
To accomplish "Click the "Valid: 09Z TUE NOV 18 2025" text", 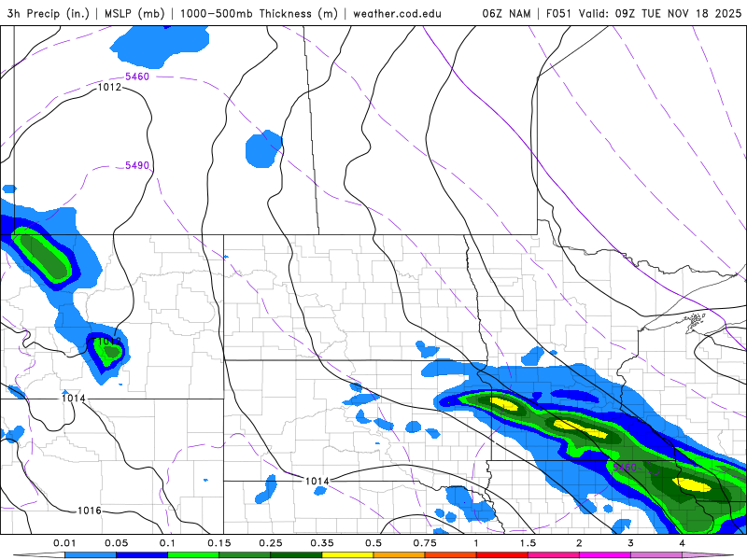I will click(x=660, y=13).
